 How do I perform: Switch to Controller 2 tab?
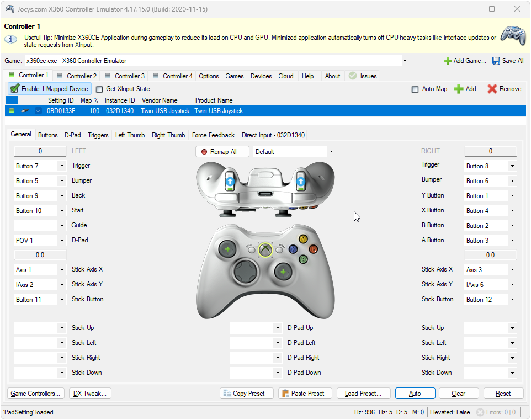(77, 76)
